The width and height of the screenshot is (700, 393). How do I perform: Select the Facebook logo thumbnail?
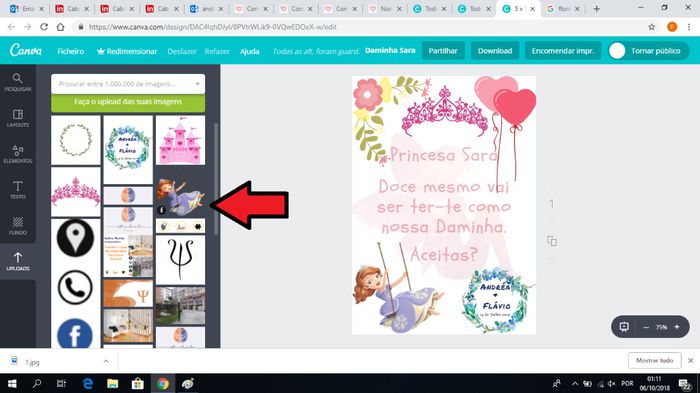pyautogui.click(x=75, y=334)
